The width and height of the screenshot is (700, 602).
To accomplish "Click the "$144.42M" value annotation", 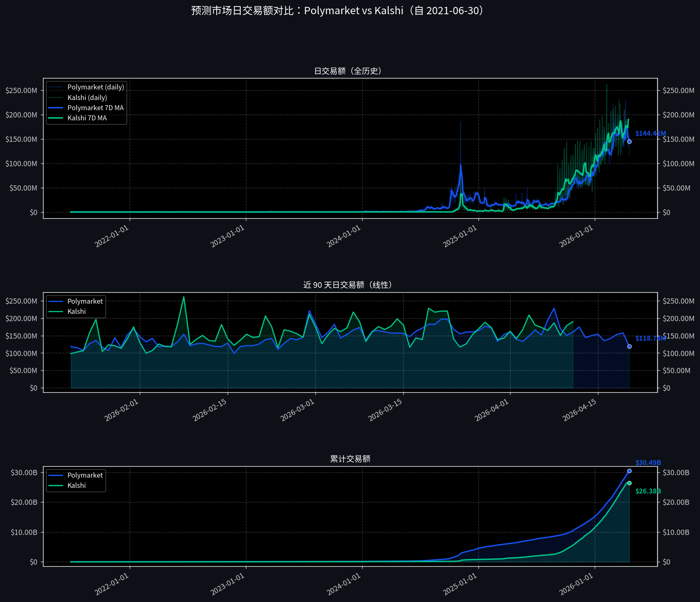I will (650, 133).
